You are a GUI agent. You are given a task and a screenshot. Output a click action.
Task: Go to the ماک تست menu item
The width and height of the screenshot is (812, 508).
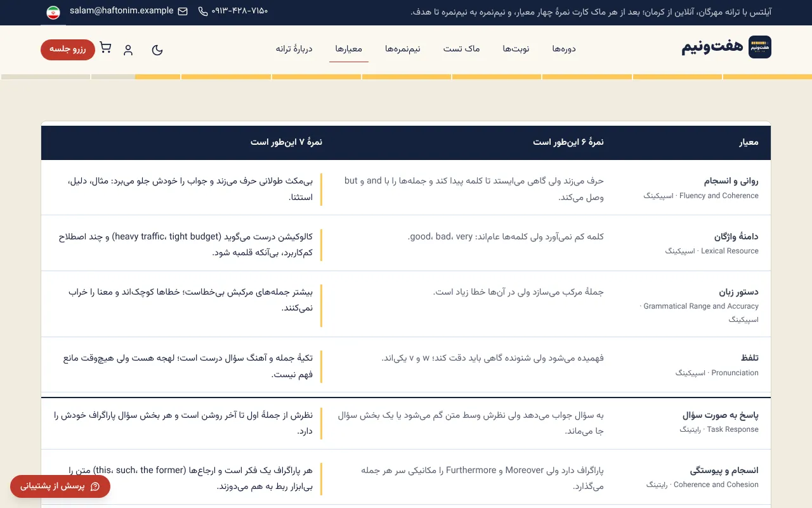[x=462, y=49]
